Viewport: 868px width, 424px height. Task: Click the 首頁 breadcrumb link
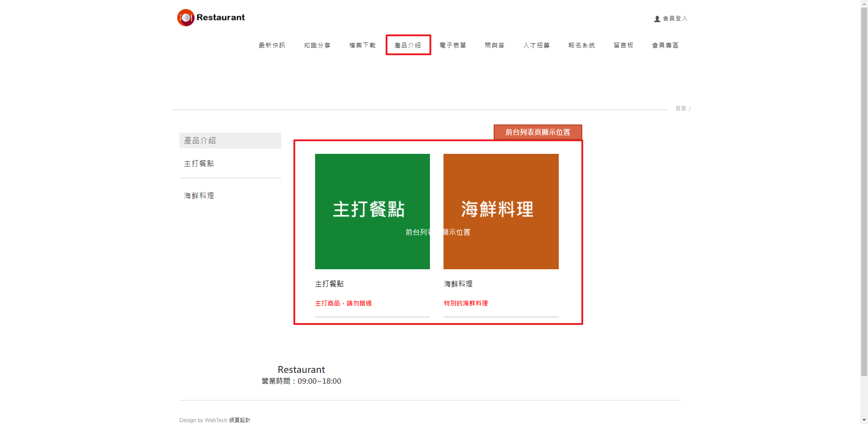click(x=680, y=109)
